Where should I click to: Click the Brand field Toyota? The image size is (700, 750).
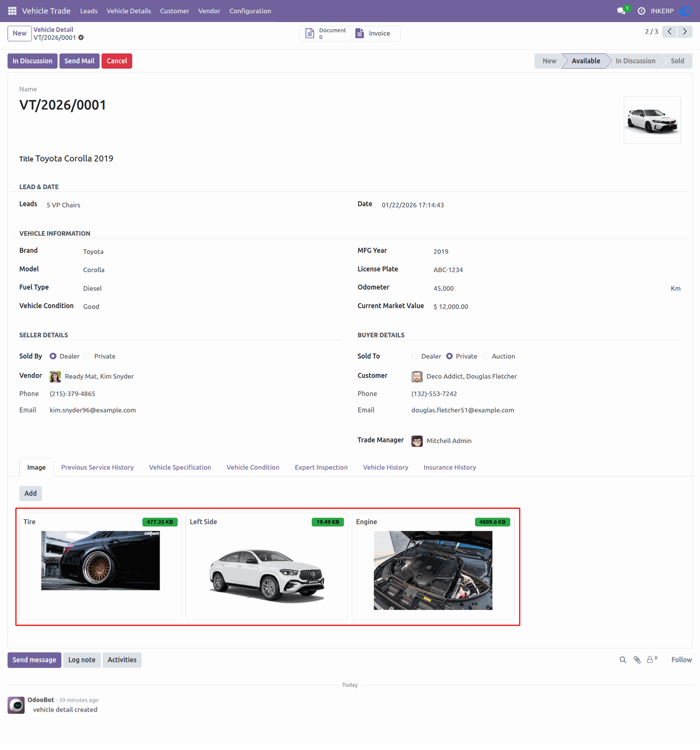point(93,252)
